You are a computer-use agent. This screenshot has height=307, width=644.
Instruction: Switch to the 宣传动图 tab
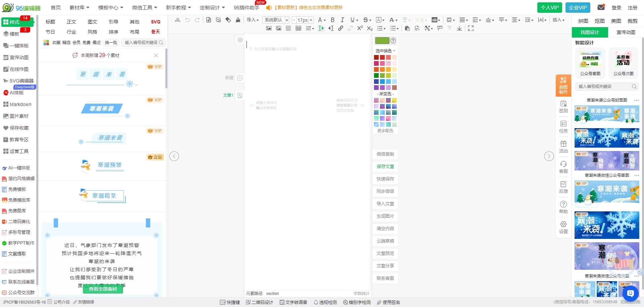coord(626,32)
